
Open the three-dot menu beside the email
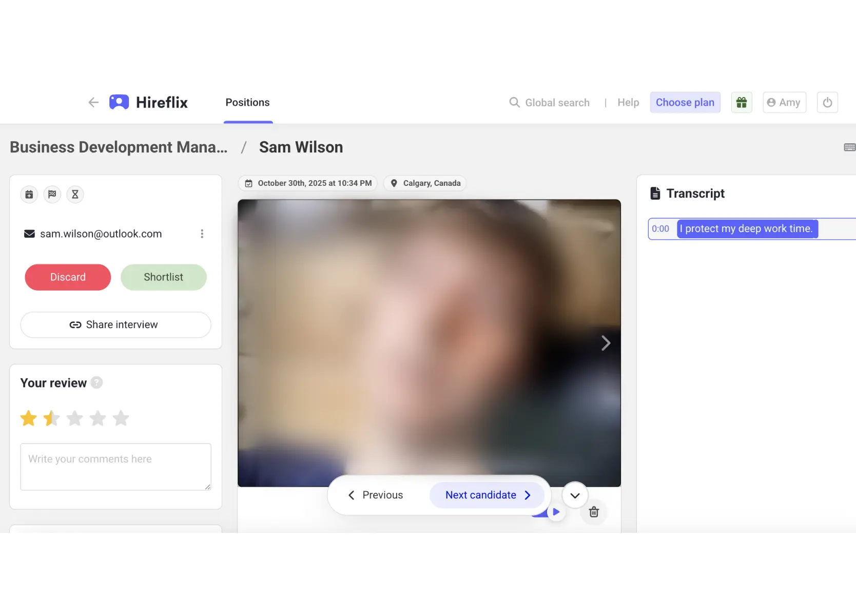(202, 234)
